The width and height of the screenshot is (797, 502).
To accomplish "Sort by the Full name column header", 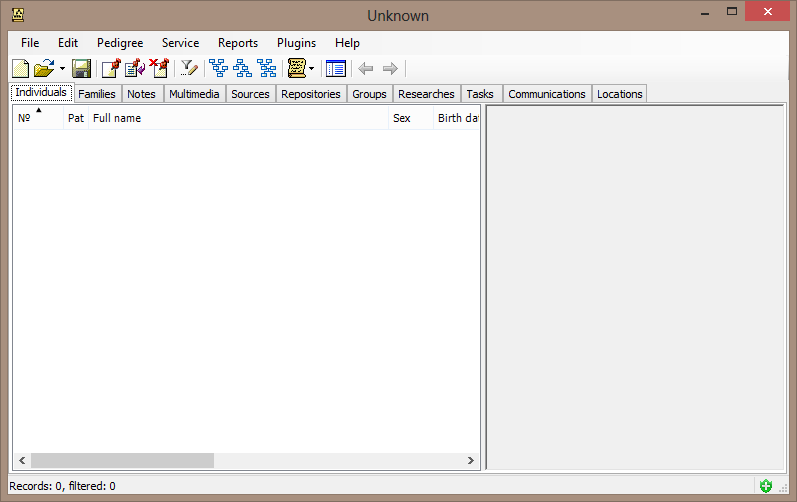I will click(238, 118).
